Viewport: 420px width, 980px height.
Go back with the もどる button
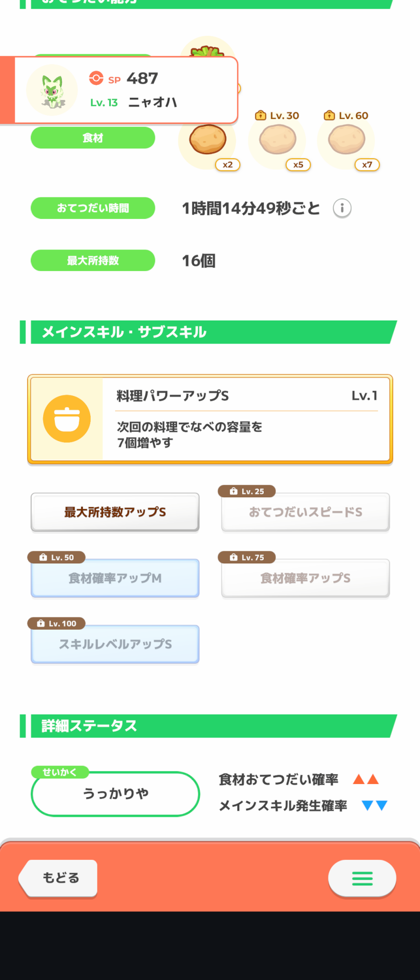coord(58,878)
